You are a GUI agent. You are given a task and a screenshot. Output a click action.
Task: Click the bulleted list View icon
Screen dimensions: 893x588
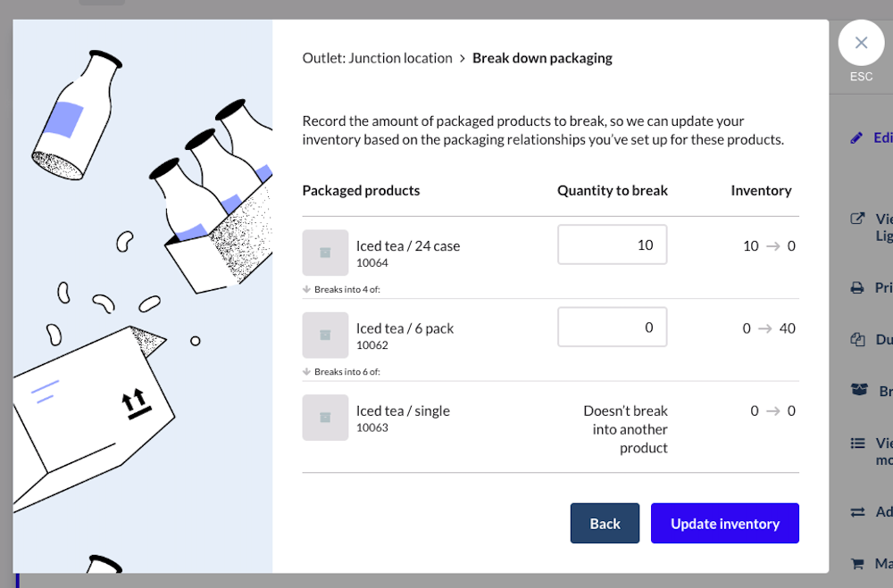point(857,443)
